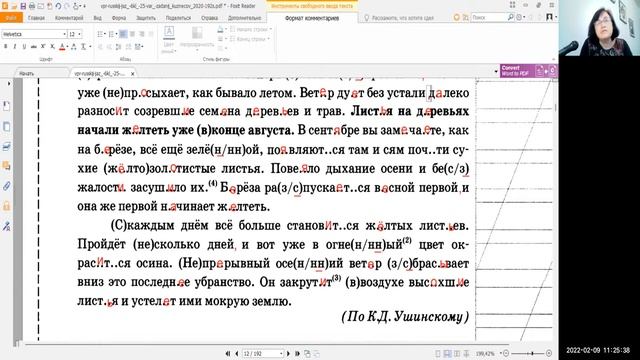Screen dimensions: 640x360
Task: Click the zoom slider handle in the status bar
Action: (532, 353)
